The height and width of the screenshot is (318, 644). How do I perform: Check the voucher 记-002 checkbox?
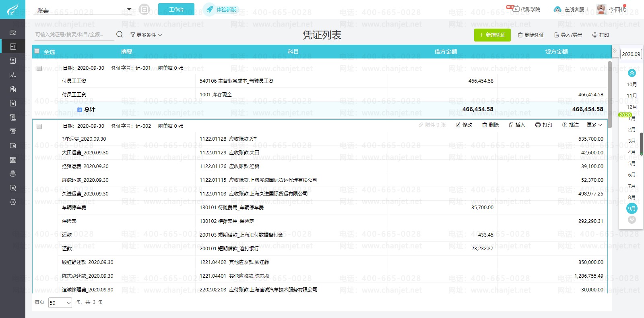coord(39,127)
